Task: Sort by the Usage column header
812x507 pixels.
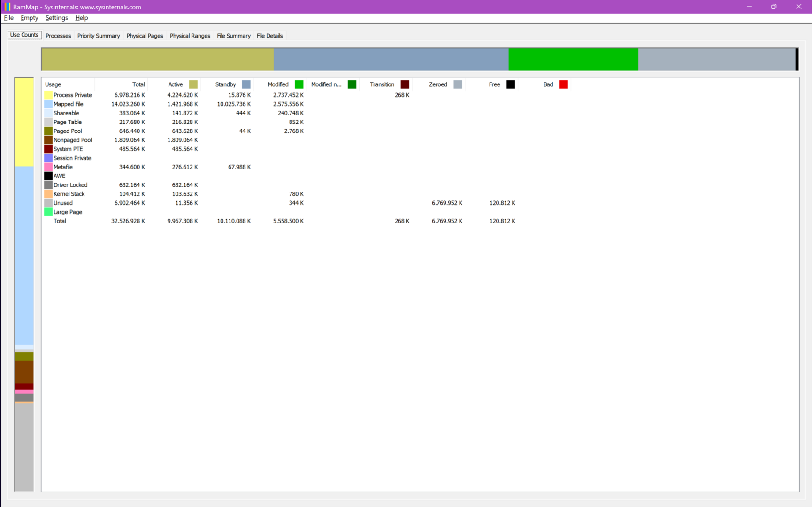Action: coord(53,84)
